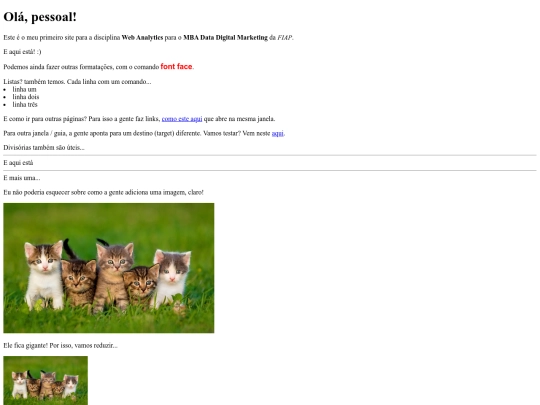Open the 'aqui' new-window link

pyautogui.click(x=278, y=133)
